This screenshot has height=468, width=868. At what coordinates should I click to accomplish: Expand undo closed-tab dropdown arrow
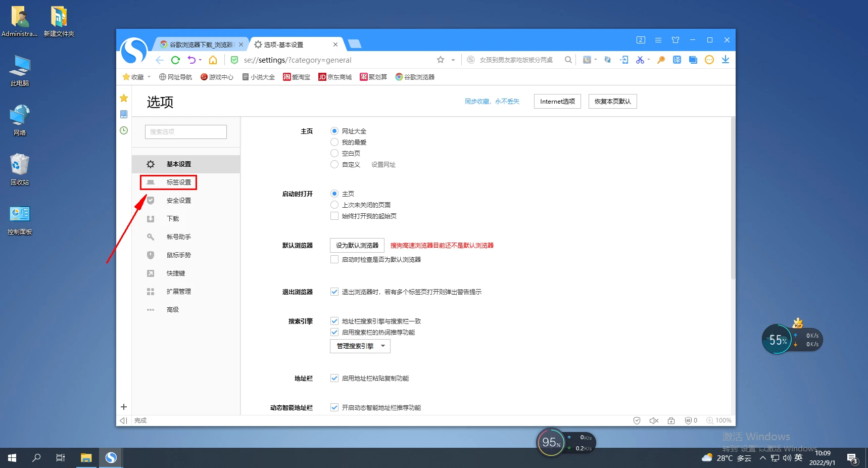(x=200, y=60)
